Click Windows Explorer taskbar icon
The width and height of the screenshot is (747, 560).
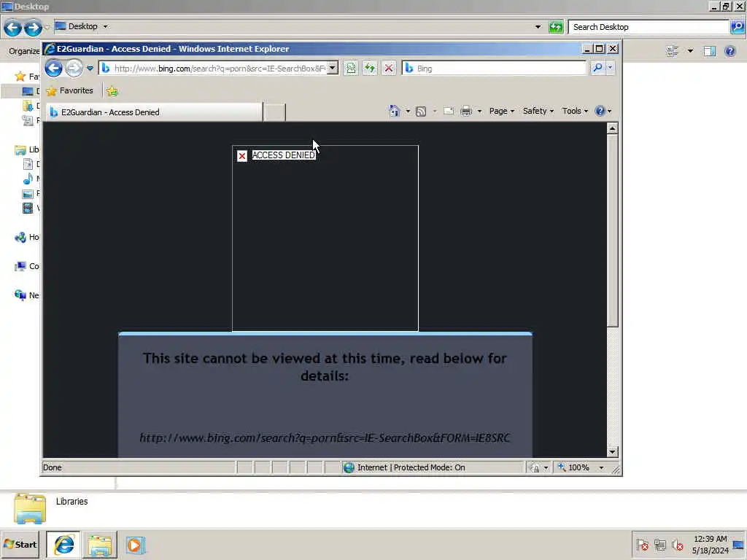pyautogui.click(x=99, y=545)
